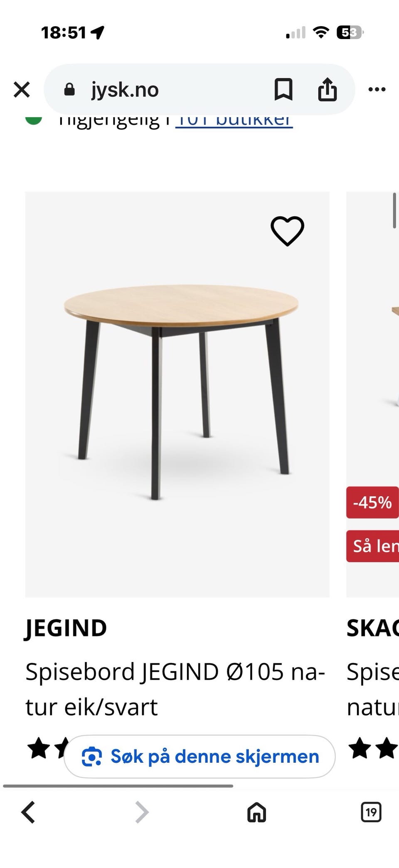399x868 pixels.
Task: Open the three-dot more options menu
Action: click(377, 89)
